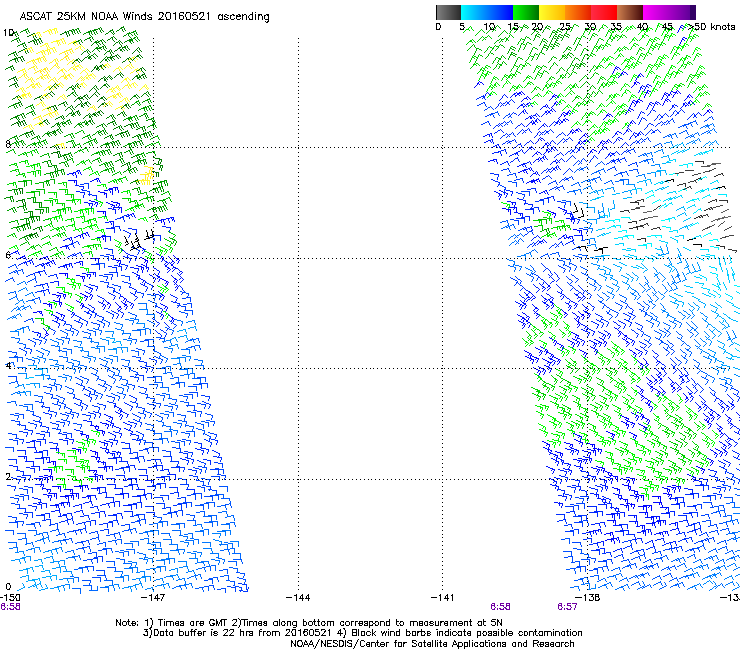Screen dimensions: 740x650
Task: Select the magenta 40–45 knots color bar segment
Action: click(656, 12)
